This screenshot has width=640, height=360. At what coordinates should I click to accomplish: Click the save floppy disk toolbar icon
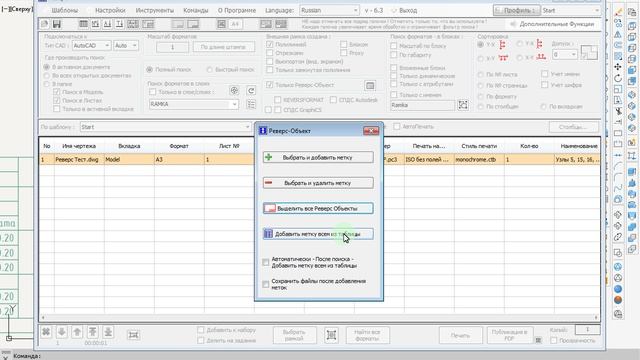57,24
